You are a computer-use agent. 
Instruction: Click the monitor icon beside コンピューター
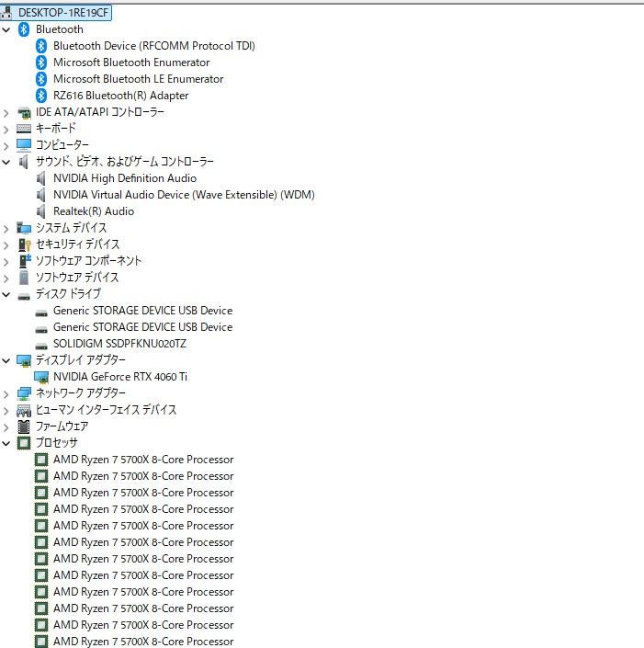tap(24, 144)
